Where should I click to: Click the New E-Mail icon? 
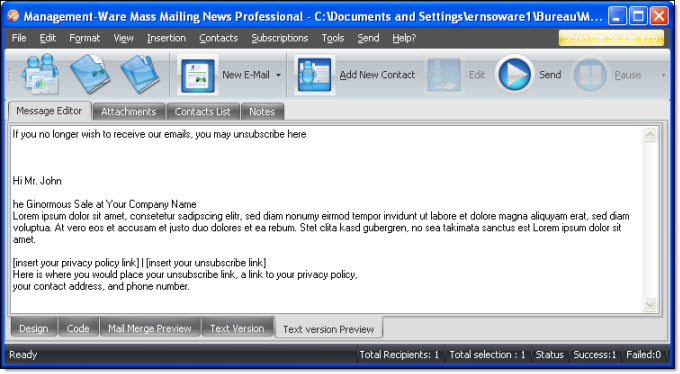[x=198, y=75]
